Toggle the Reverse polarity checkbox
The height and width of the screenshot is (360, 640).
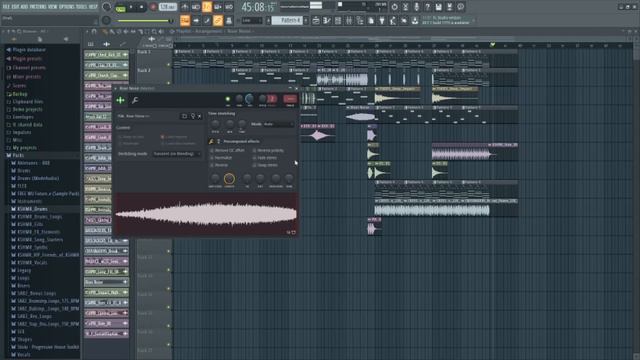pyautogui.click(x=254, y=150)
